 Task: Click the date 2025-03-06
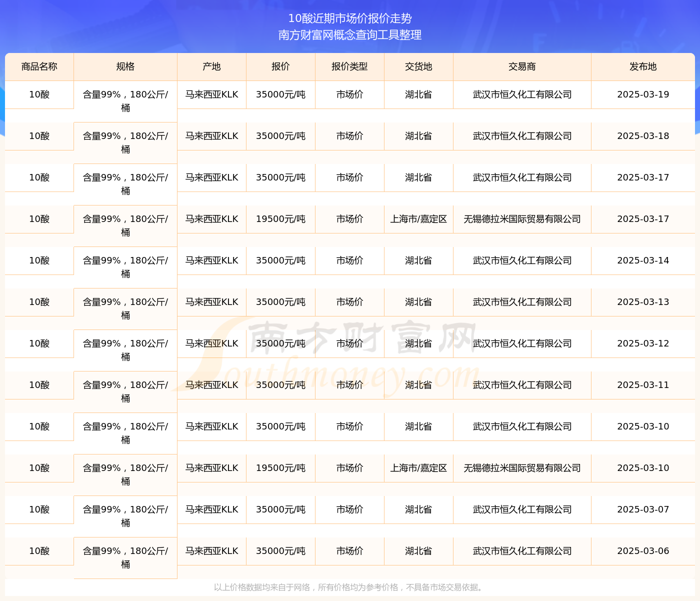643,551
